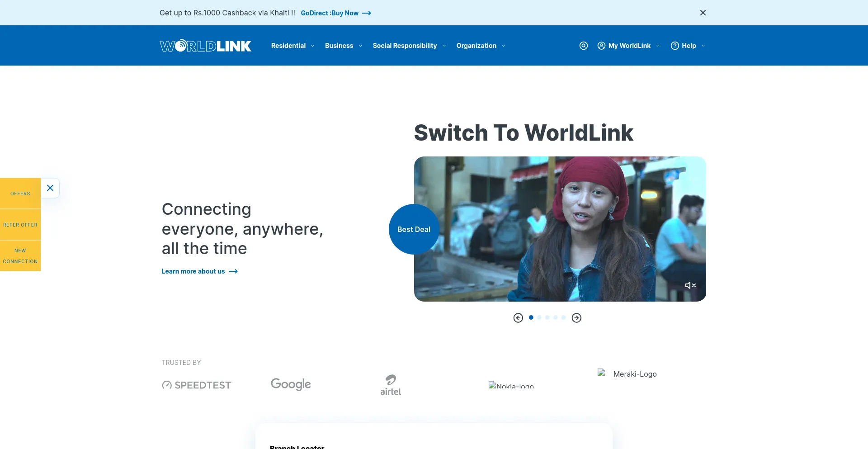Image resolution: width=868 pixels, height=449 pixels.
Task: Select the OFFERS side tab
Action: point(20,193)
